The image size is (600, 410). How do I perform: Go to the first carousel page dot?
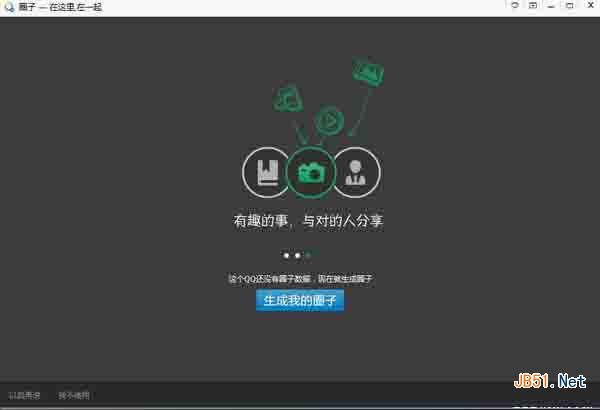point(286,255)
